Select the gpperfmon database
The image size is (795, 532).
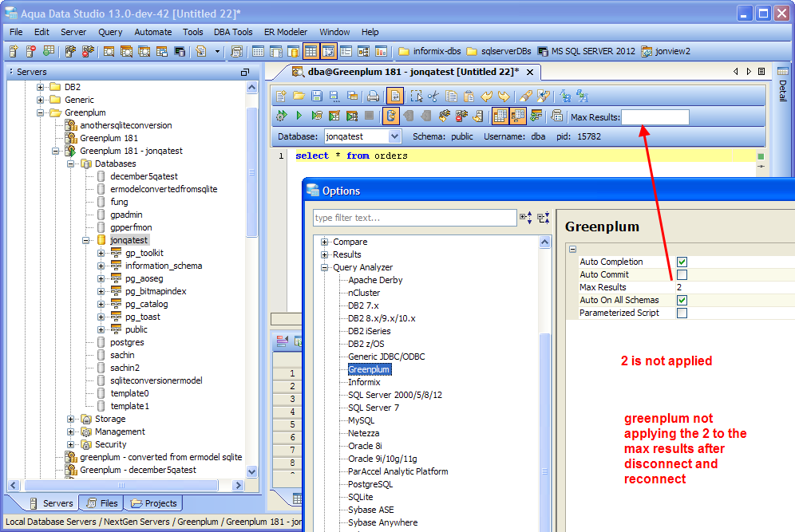coord(131,227)
